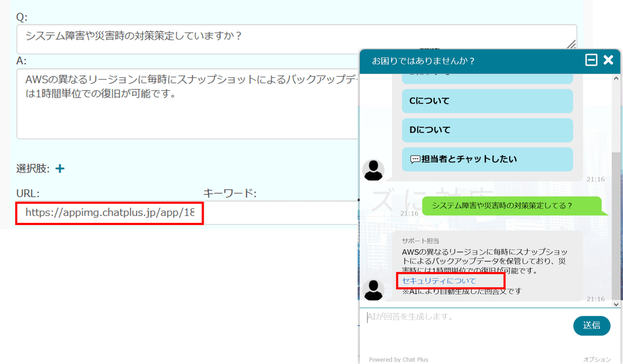The height and width of the screenshot is (364, 623).
Task: Open the 'セキュリティについて' link
Action: coord(439,281)
